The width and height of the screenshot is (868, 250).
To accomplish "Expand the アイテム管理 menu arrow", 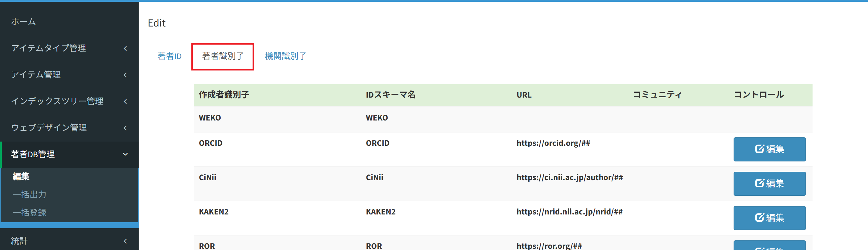I will point(125,75).
